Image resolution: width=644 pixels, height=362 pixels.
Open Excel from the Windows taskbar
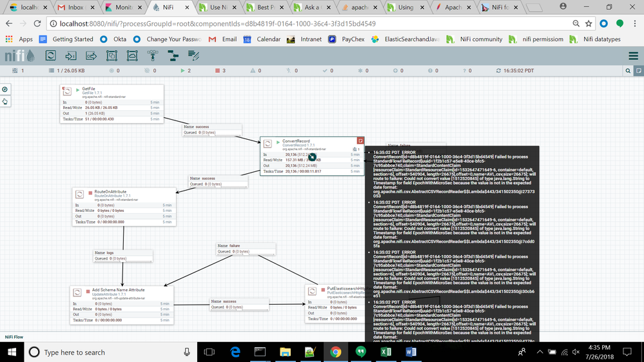pyautogui.click(x=385, y=352)
